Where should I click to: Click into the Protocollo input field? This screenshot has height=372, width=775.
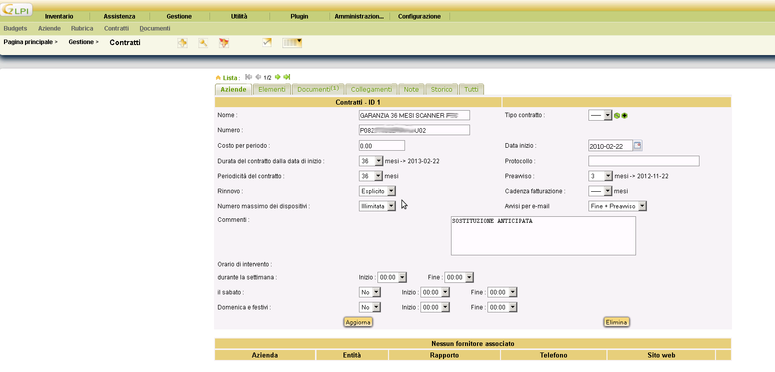click(644, 161)
